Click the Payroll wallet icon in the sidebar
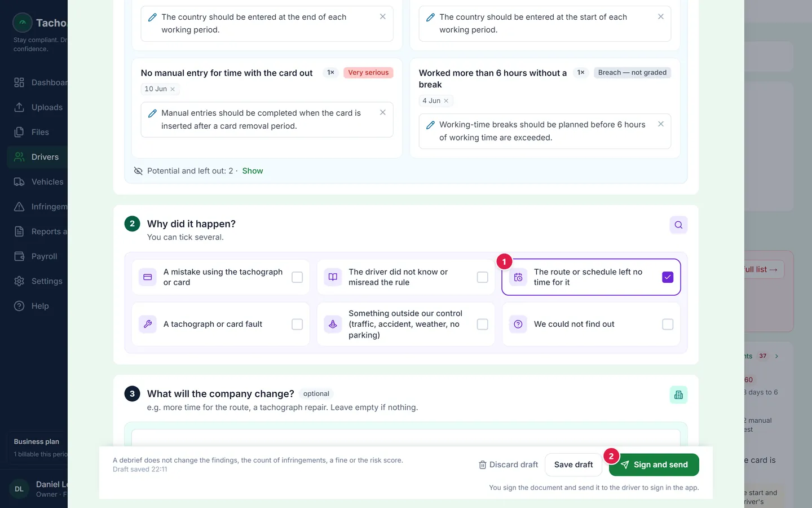This screenshot has height=508, width=812. coord(19,256)
